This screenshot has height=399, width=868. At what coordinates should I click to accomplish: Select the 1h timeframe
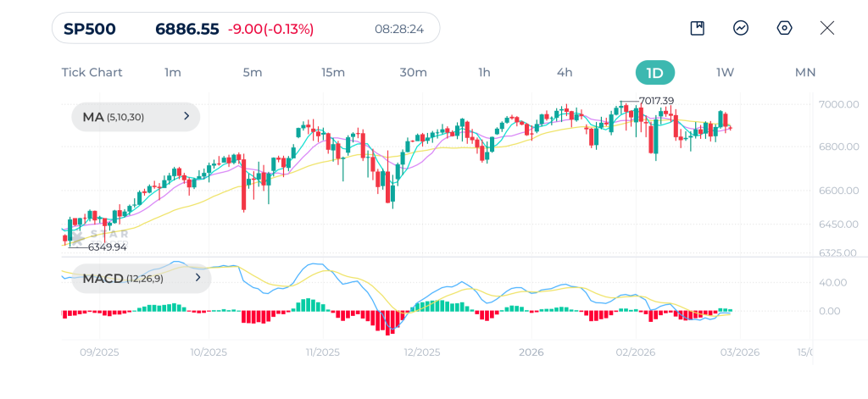coord(484,72)
